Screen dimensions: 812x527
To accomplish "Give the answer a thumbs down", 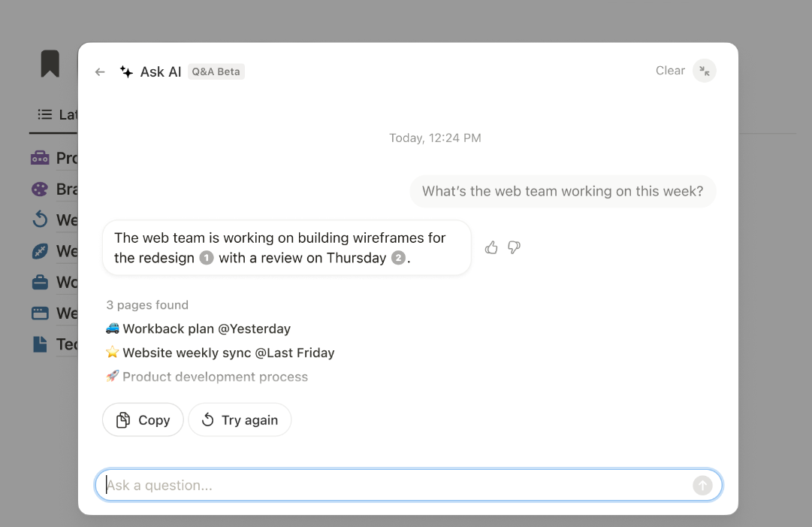I will pos(514,247).
